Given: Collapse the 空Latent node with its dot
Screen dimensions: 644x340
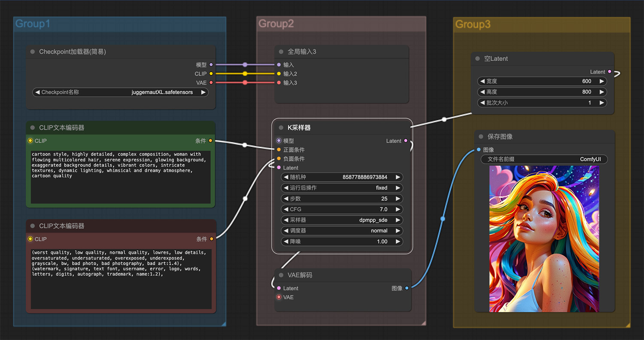Looking at the screenshot, I should 478,59.
